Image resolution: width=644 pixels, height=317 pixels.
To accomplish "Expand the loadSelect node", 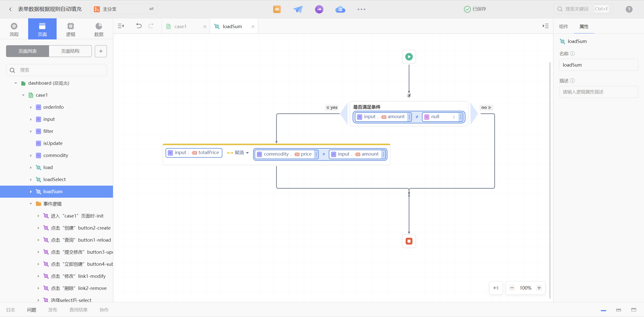I will 31,180.
